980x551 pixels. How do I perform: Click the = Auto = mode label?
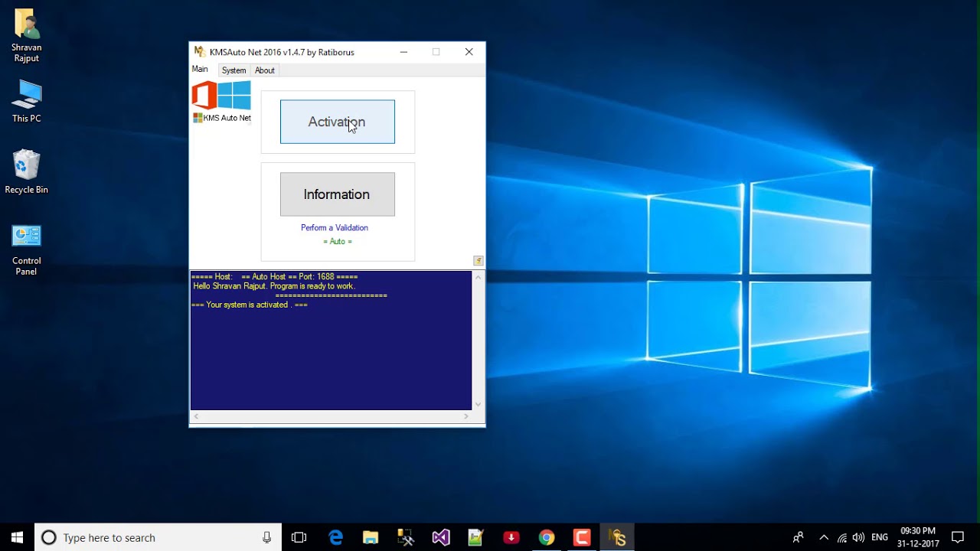(338, 242)
